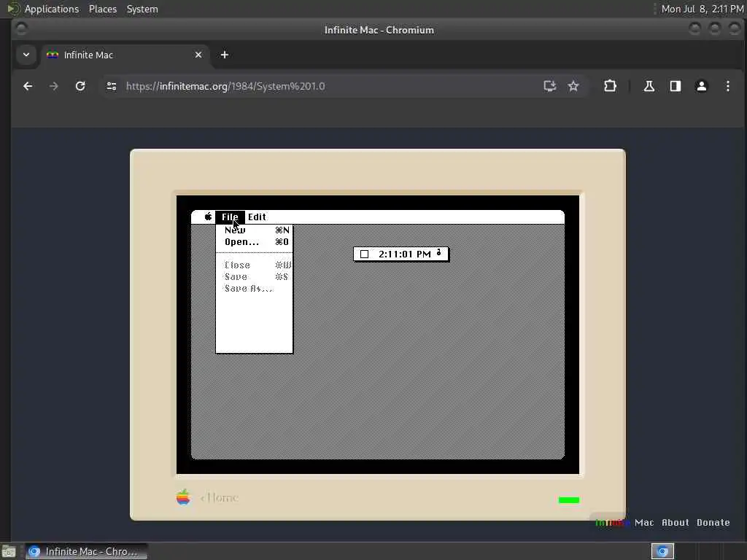Go back via the Home link
This screenshot has width=747, height=560.
pyautogui.click(x=219, y=497)
